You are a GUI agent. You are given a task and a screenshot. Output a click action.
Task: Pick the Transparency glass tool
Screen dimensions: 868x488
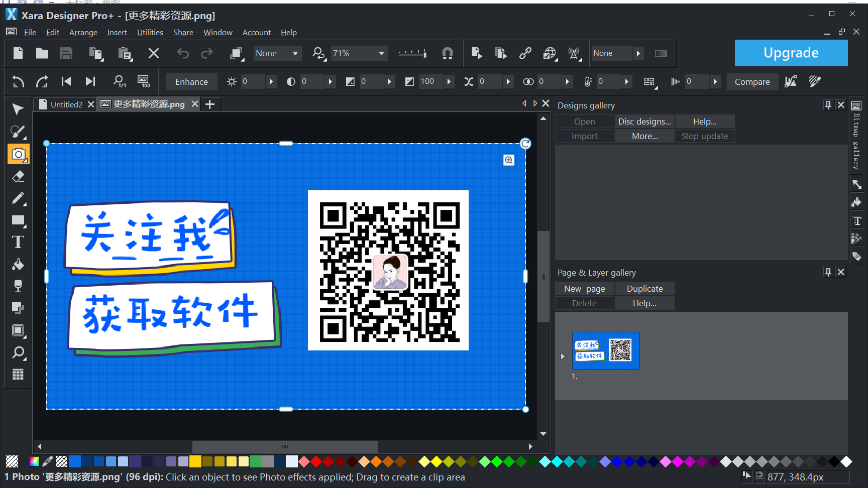click(x=18, y=286)
